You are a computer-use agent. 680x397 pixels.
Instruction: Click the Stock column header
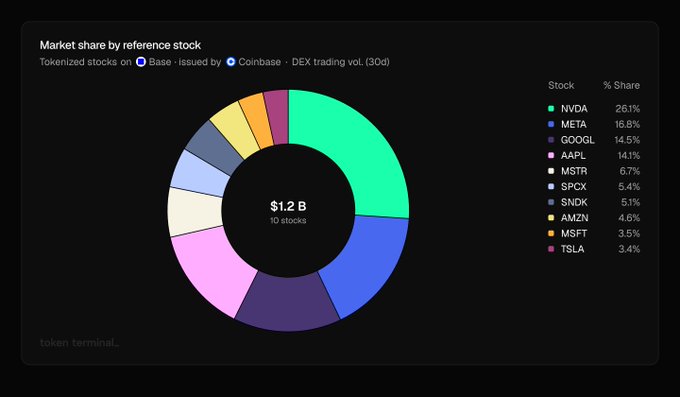pyautogui.click(x=561, y=85)
